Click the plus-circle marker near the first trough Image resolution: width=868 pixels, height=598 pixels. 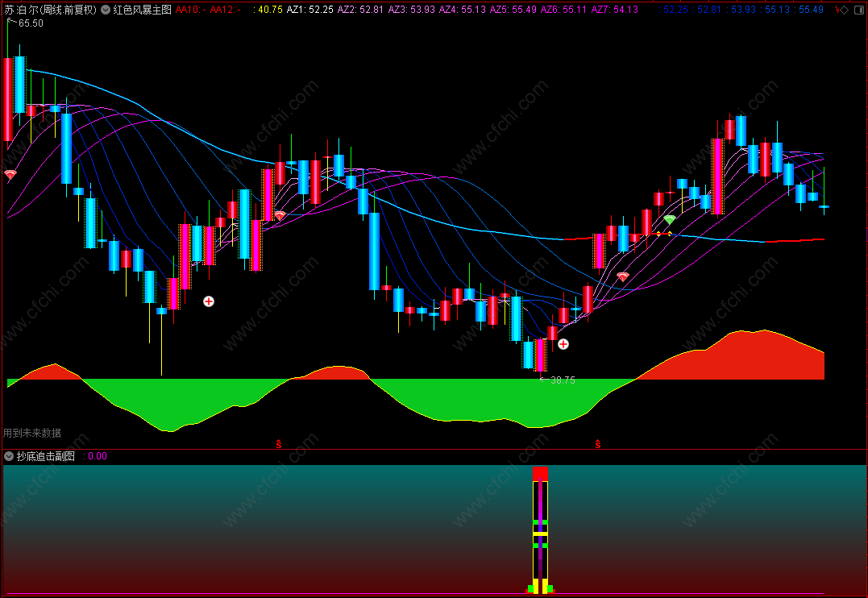pos(209,301)
